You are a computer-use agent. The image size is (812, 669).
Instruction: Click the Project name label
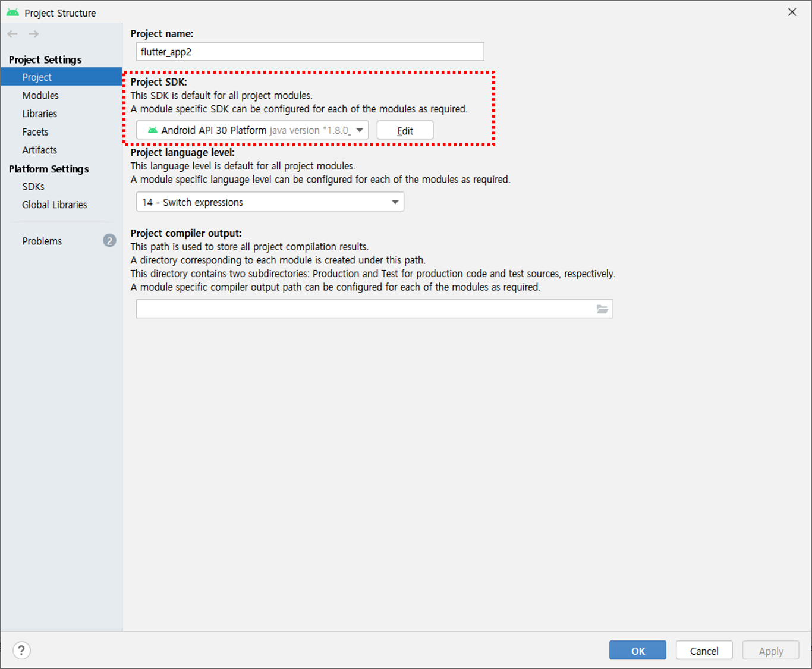click(162, 34)
